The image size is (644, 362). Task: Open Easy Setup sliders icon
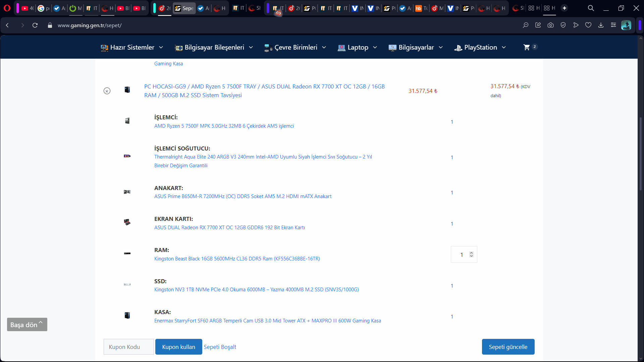tap(613, 25)
